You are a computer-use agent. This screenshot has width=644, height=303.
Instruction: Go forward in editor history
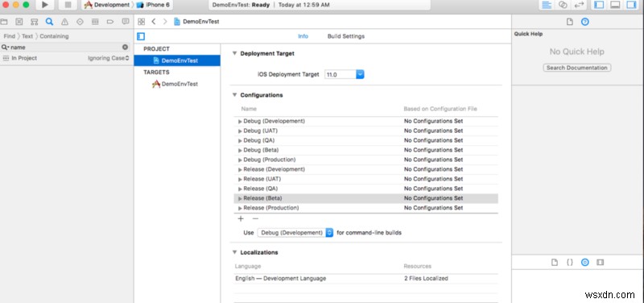(x=165, y=22)
